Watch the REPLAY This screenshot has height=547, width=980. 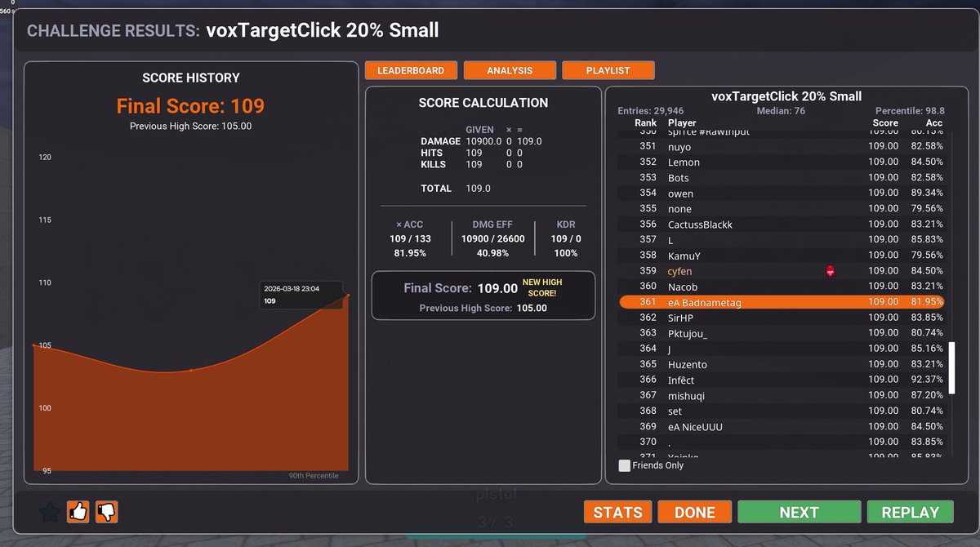pos(911,512)
